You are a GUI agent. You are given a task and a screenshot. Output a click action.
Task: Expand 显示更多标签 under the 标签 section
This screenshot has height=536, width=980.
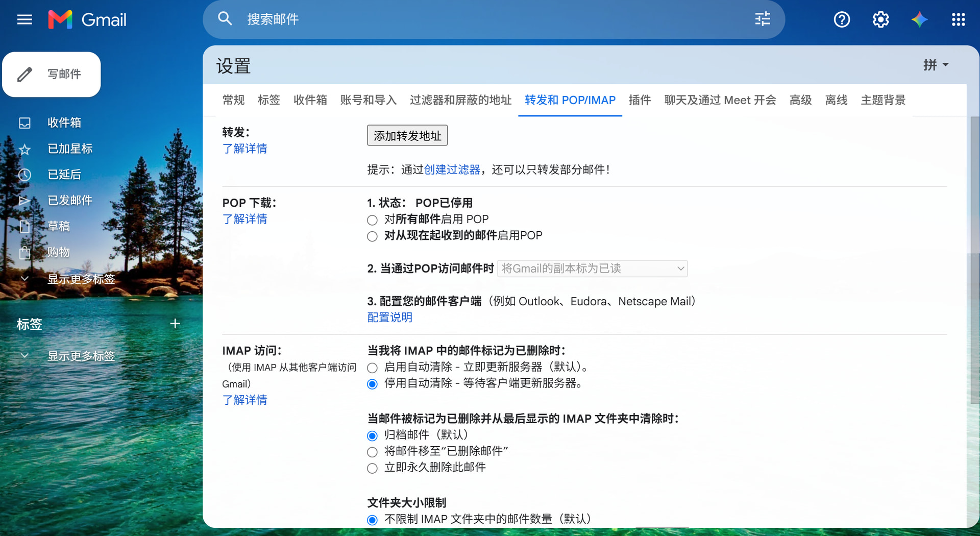(81, 356)
